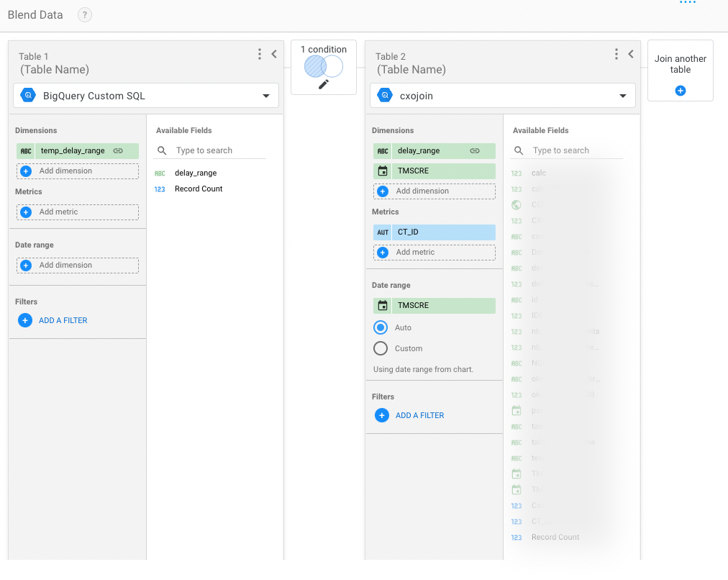Viewport: 728px width, 580px height.
Task: Add metric in Table 1 Metrics
Action: pyautogui.click(x=78, y=212)
